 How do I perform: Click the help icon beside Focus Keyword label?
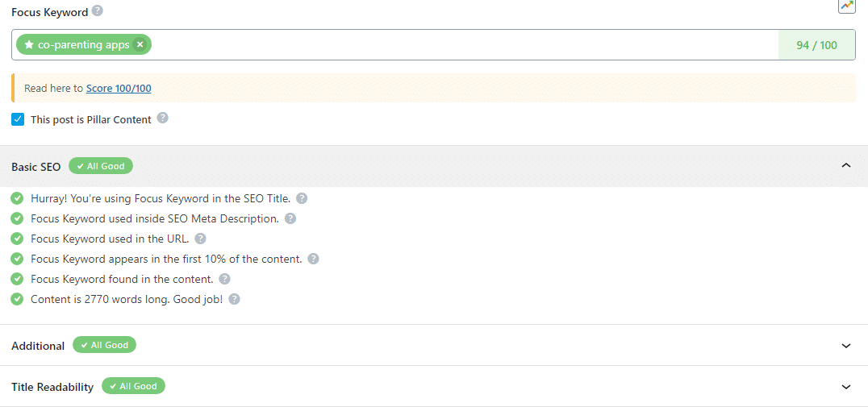point(98,11)
